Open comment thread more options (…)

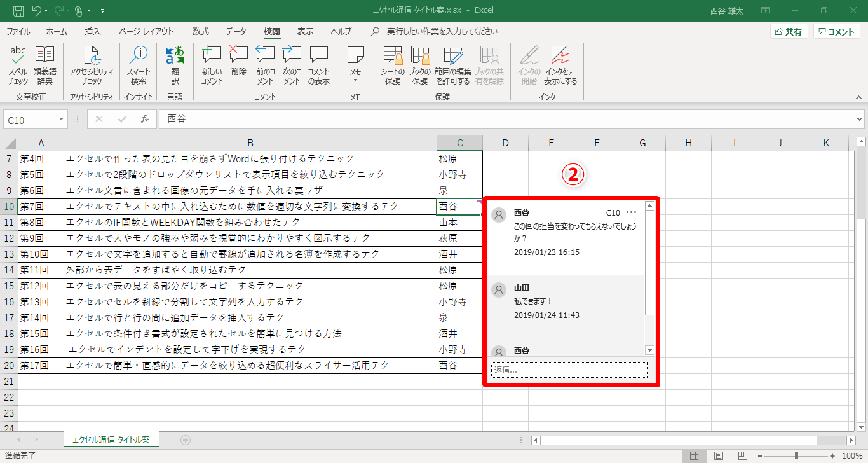[631, 212]
